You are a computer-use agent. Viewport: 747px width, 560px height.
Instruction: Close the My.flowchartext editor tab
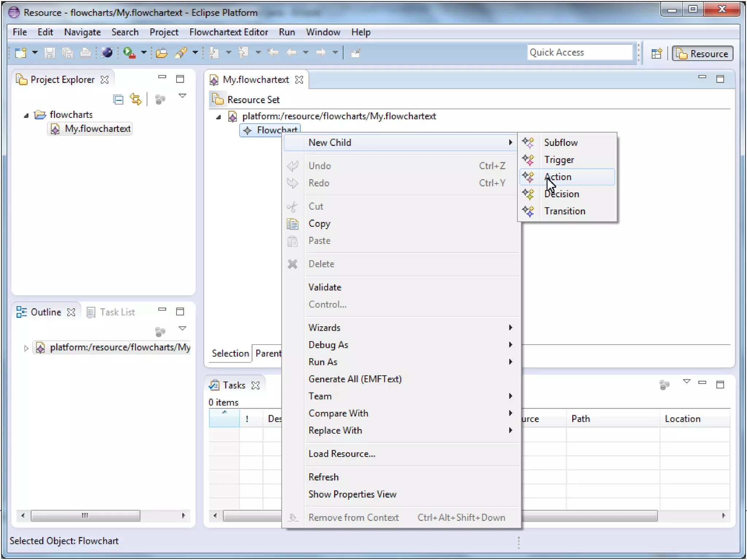[299, 79]
